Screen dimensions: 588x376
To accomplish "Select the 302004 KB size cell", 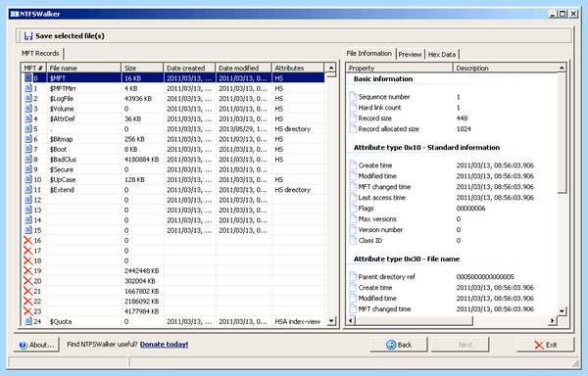I will click(140, 280).
